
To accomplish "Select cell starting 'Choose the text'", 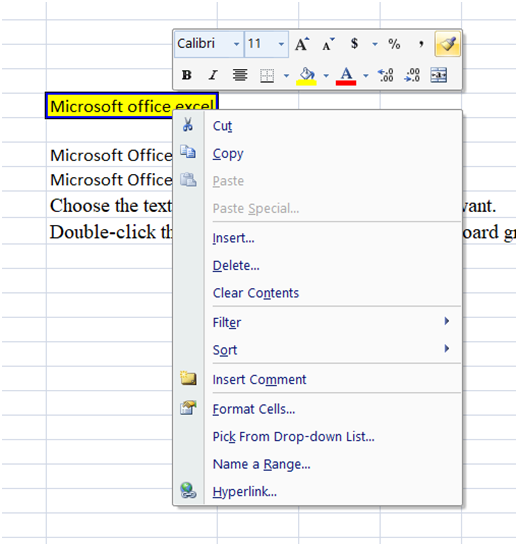I will 111,205.
